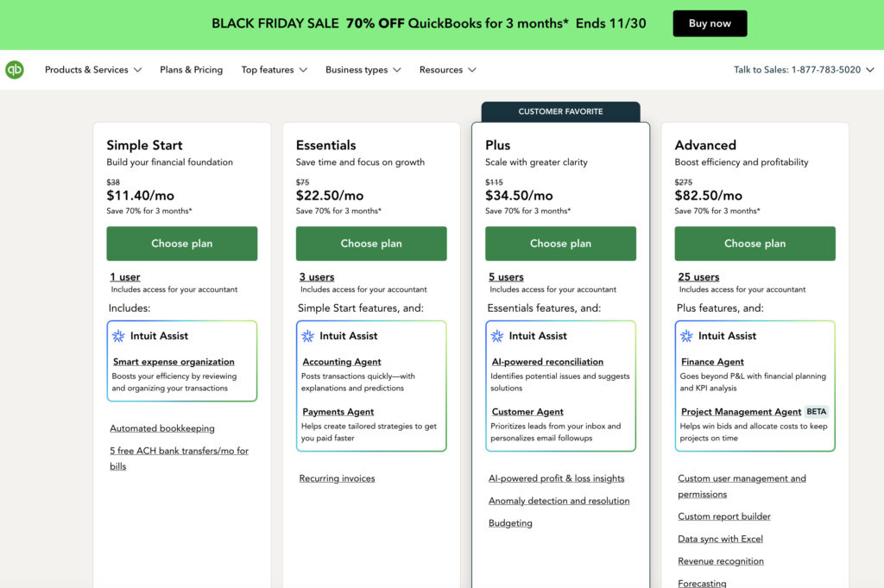Click the BETA badge beside Project Management Agent
The width and height of the screenshot is (884, 588).
816,412
